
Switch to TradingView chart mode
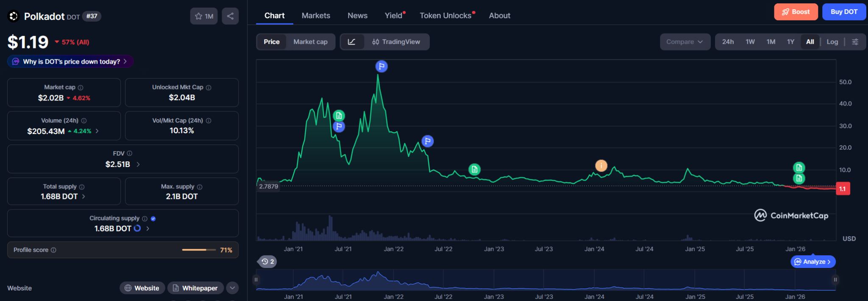[x=396, y=42]
